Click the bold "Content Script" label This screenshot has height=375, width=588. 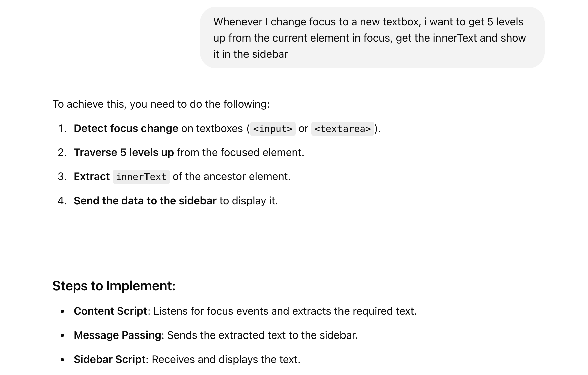(110, 311)
